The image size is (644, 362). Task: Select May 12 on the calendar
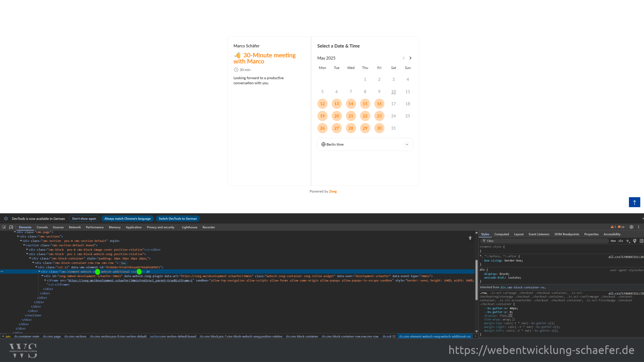click(322, 104)
